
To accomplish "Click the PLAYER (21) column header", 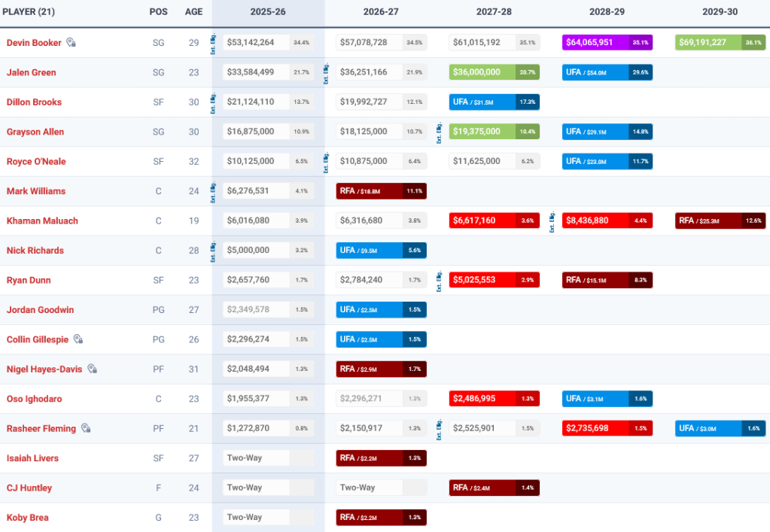I will 29,13.
